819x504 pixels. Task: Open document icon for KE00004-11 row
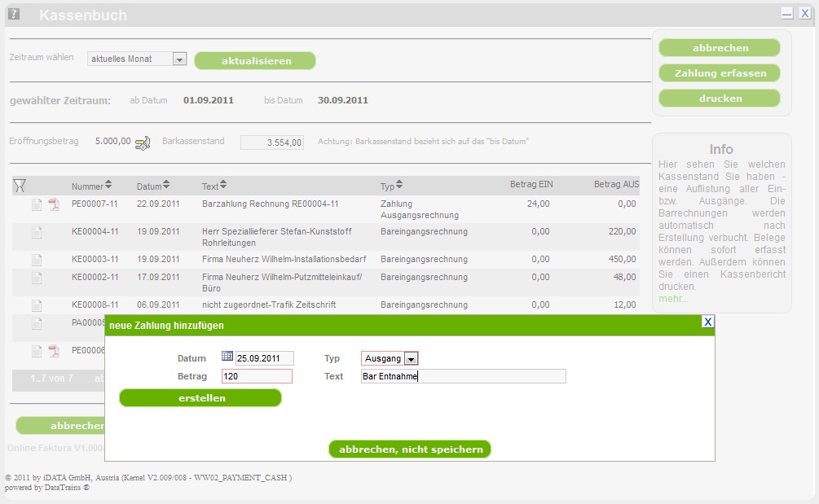click(37, 232)
